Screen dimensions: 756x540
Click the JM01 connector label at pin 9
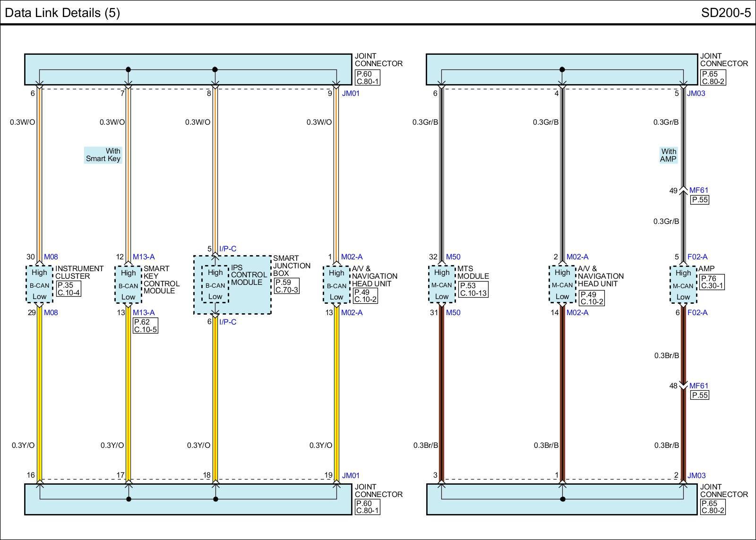[x=351, y=94]
